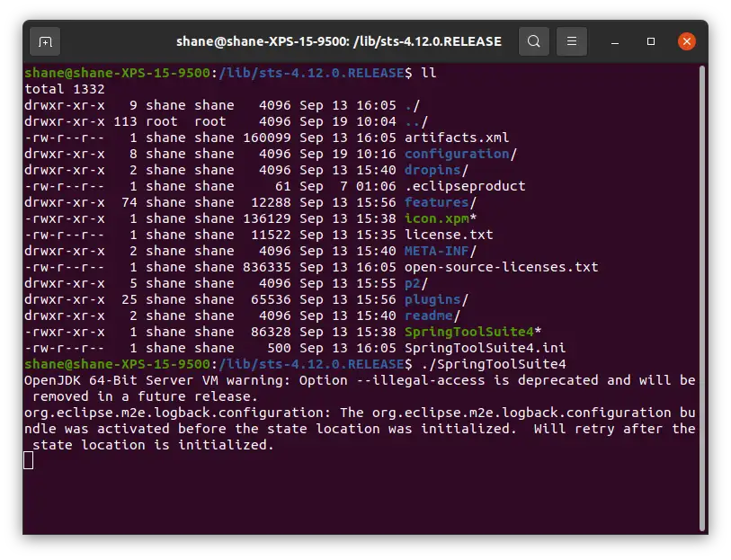Click the time 01:06 entry
Screen dimensions: 731x560
pos(376,186)
